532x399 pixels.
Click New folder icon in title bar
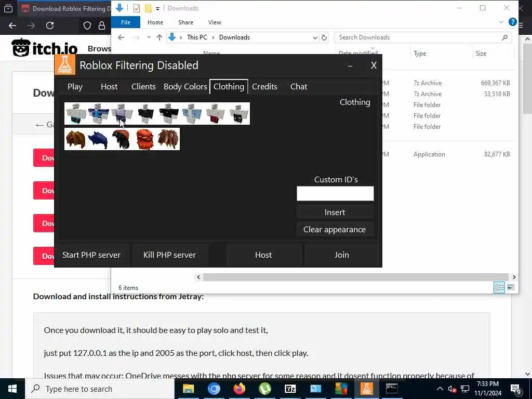(x=148, y=8)
